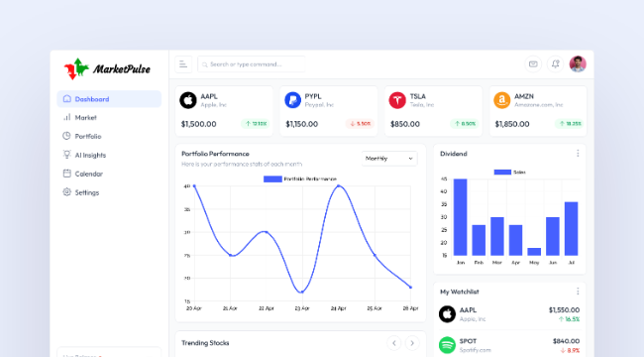Screen dimensions: 644x357
Task: Click the $1,850.00 AMZN price
Action: click(x=512, y=124)
